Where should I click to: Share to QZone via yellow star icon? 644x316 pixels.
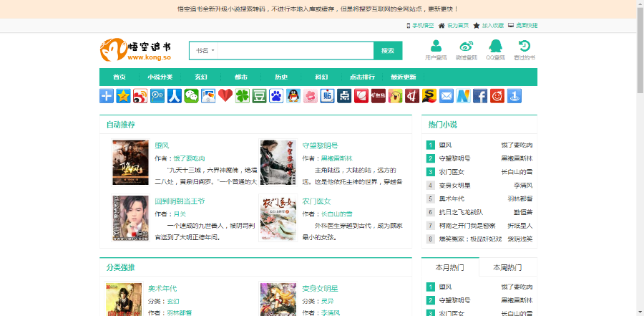[123, 96]
